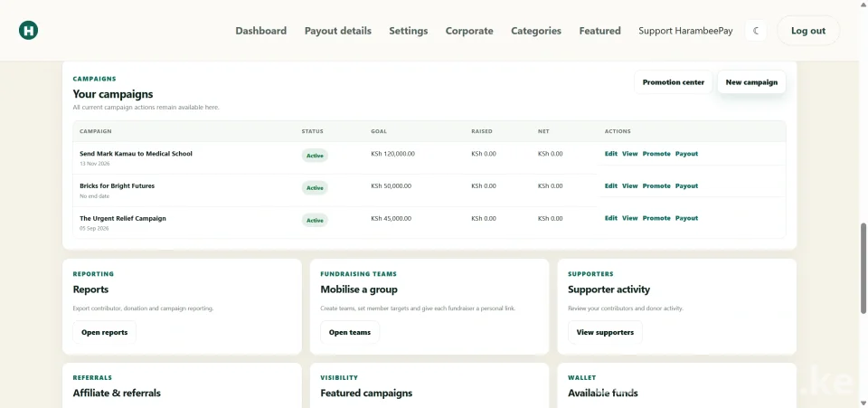868x408 pixels.
Task: Open the Dashboard nav item
Action: pyautogui.click(x=260, y=31)
